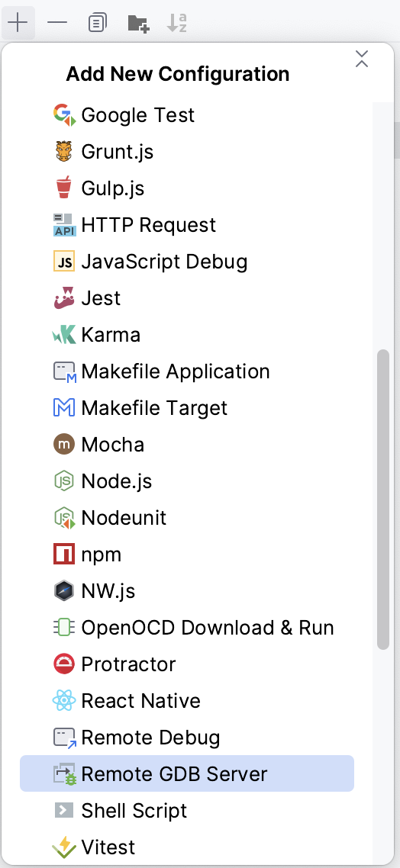Screen dimensions: 400x868
Task: Click the plus Add New Configuration icon
Action: [x=18, y=23]
